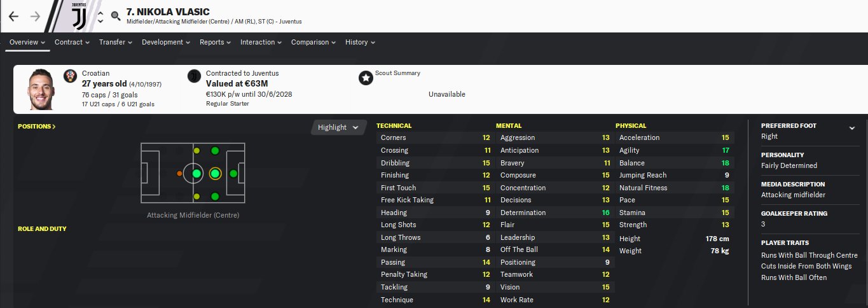The image size is (868, 308).
Task: Select the orange defensive midfield position dot
Action: pyautogui.click(x=180, y=173)
